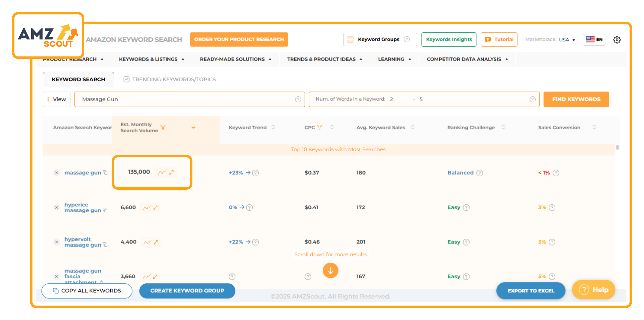Open Trends & Product Ideas menu
Image resolution: width=644 pixels, height=320 pixels.
(x=324, y=59)
